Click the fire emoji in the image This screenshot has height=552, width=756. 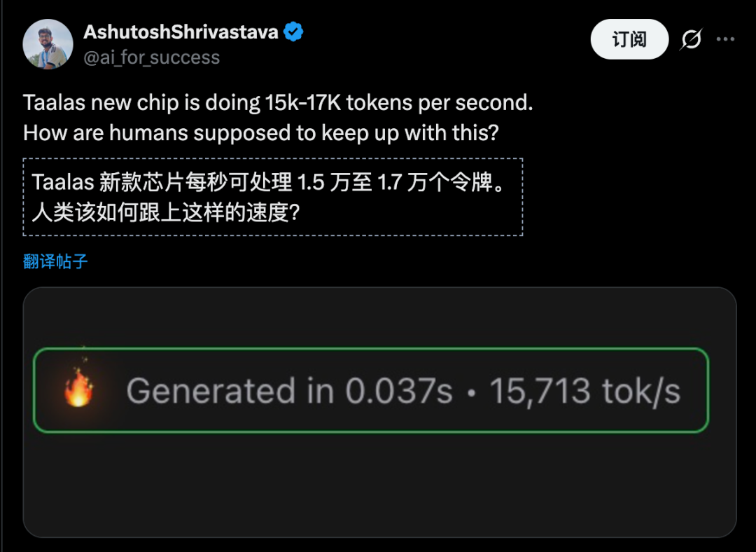[78, 387]
